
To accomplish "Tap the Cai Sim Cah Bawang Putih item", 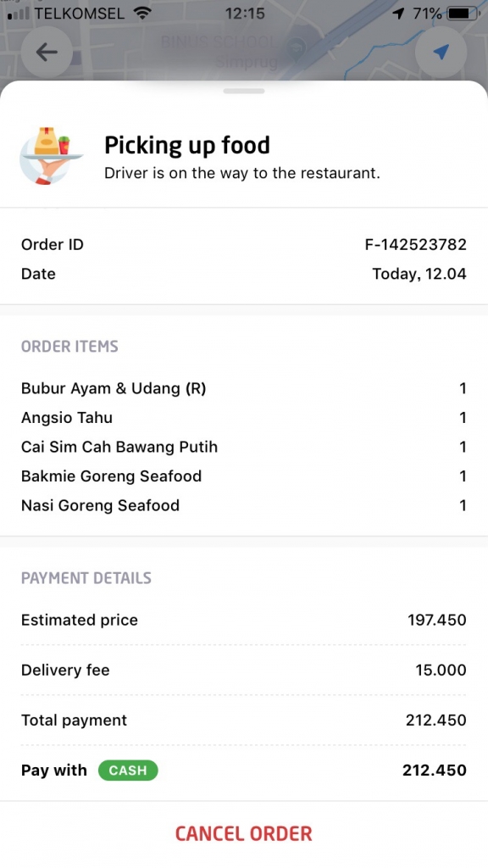I will tap(244, 447).
